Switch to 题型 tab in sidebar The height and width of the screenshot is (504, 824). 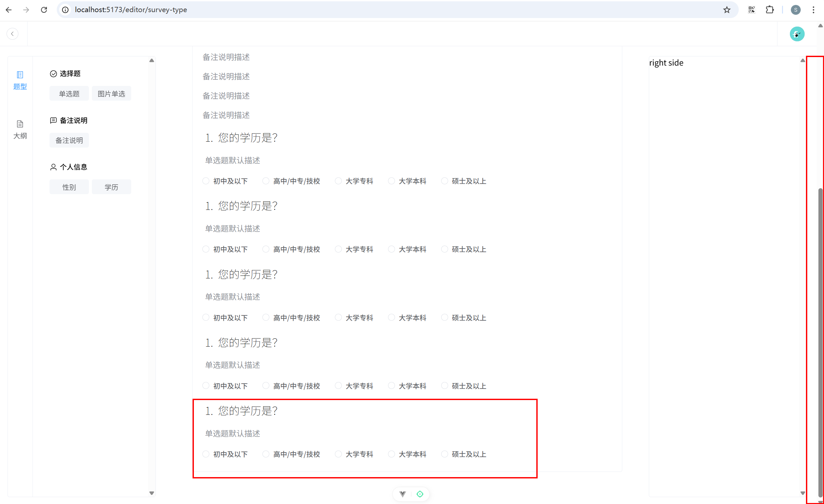click(20, 80)
